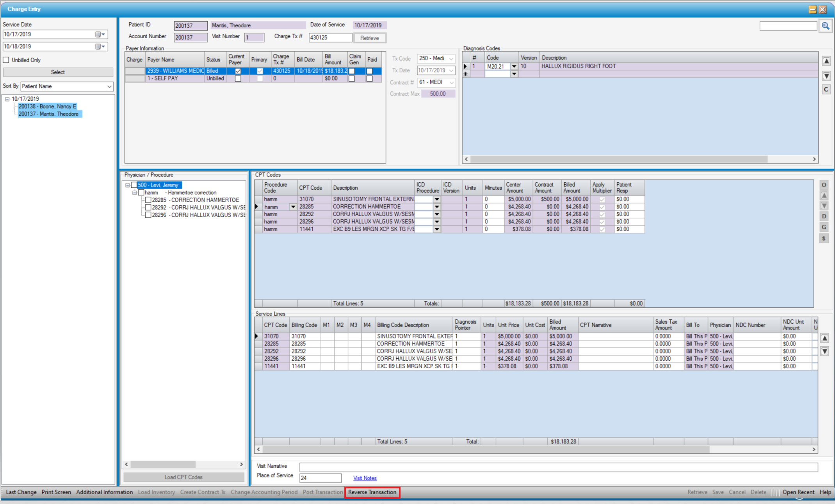This screenshot has width=835, height=504.
Task: Click the C button beside diagnosis codes
Action: point(826,89)
